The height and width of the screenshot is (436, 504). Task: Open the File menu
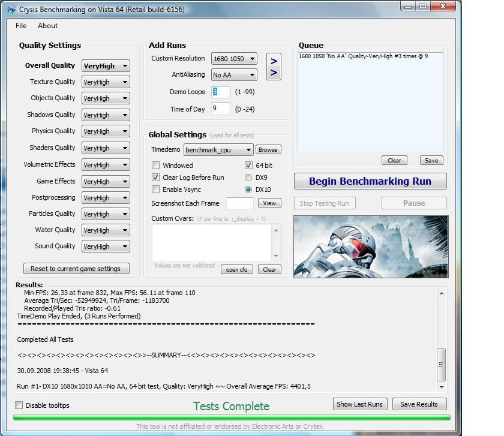click(x=21, y=26)
